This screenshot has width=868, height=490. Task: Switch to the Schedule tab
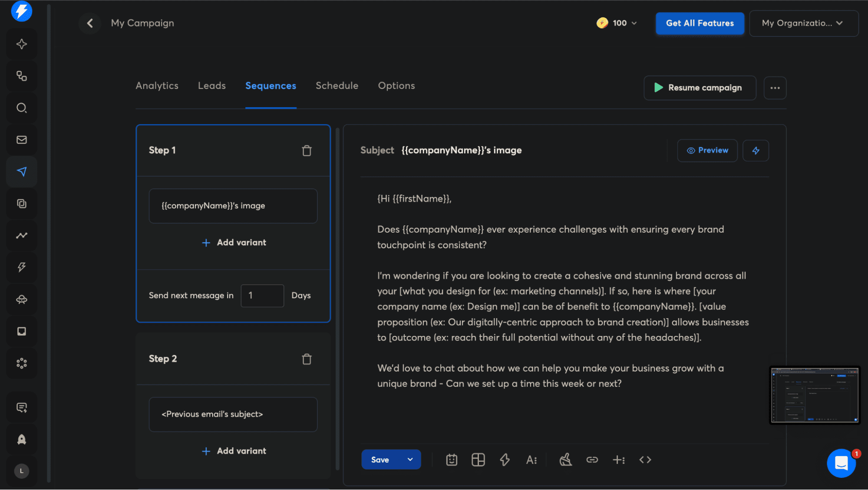pyautogui.click(x=337, y=86)
